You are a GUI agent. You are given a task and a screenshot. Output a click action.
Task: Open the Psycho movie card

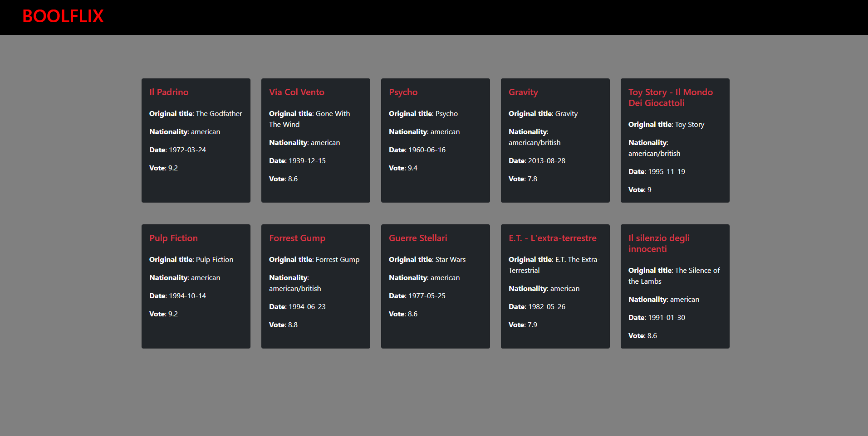[435, 140]
